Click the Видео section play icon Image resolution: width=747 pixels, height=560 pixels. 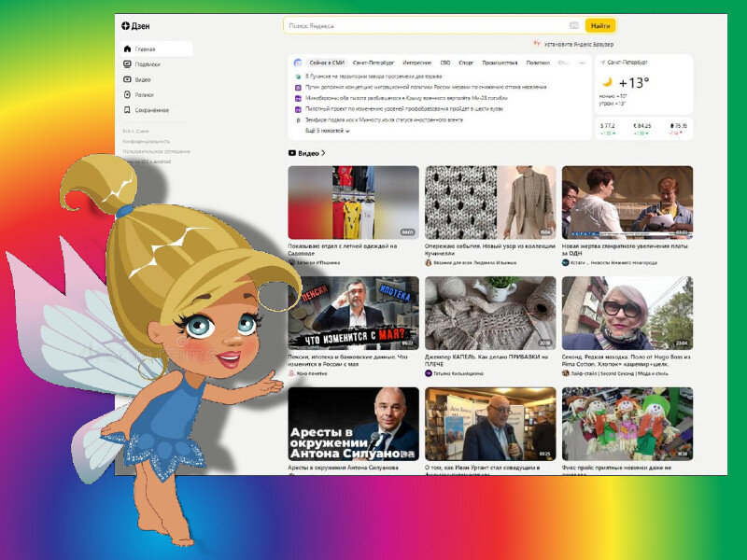tap(292, 153)
